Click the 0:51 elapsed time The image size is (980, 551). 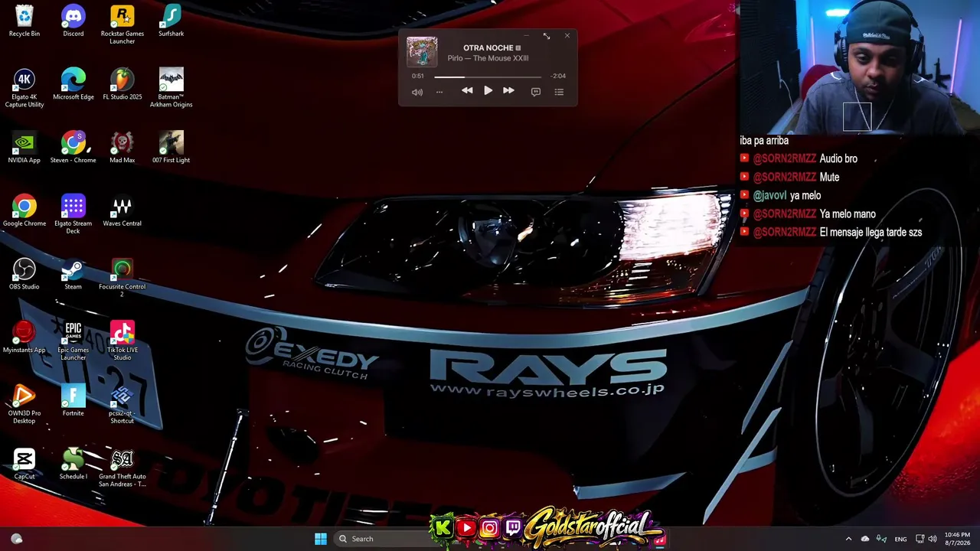point(417,76)
